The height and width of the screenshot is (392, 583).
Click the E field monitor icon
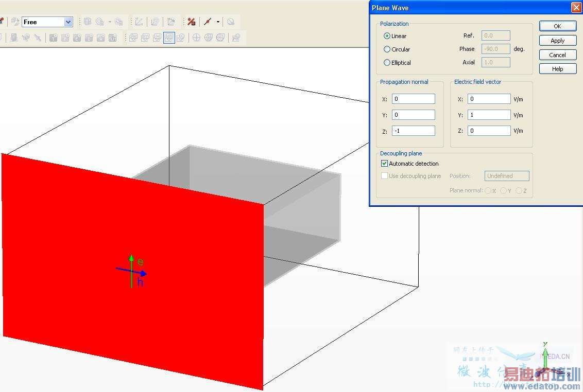click(77, 38)
